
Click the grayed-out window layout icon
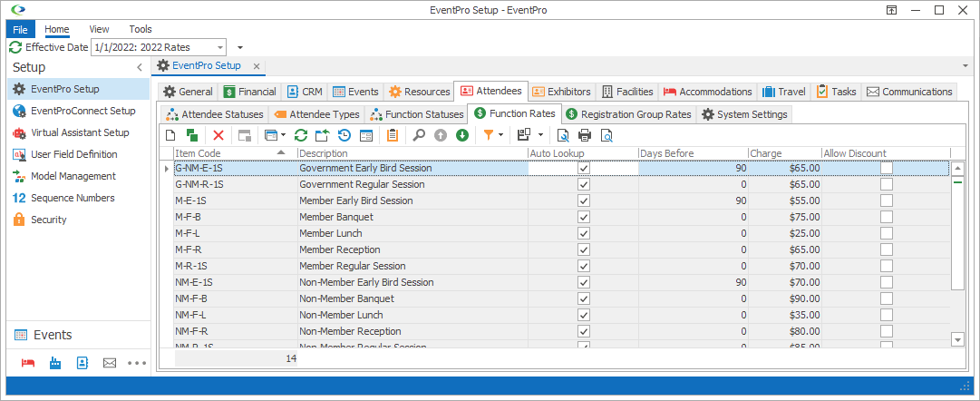[245, 134]
